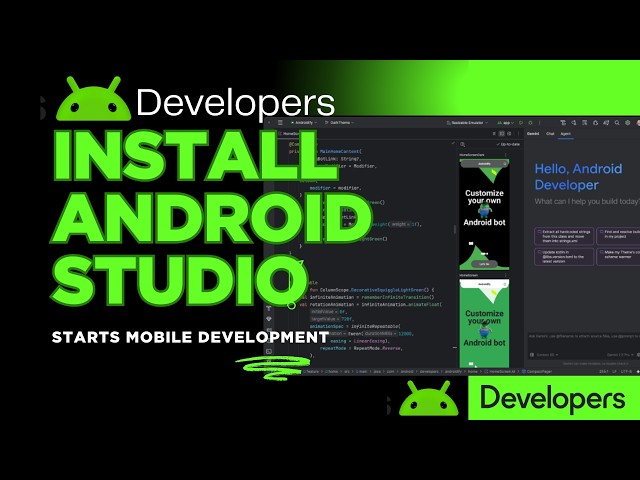Click the dark Customize your own Android bot preview
Image resolution: width=640 pixels, height=480 pixels.
tap(484, 214)
